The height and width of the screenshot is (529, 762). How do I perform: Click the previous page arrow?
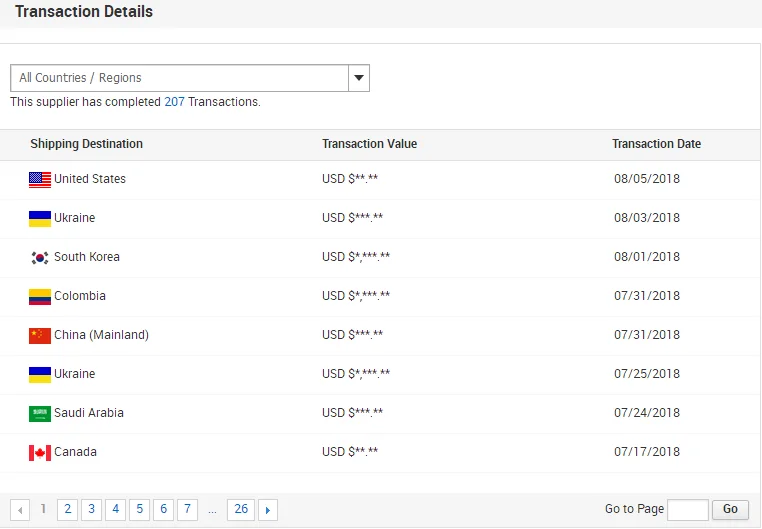20,510
